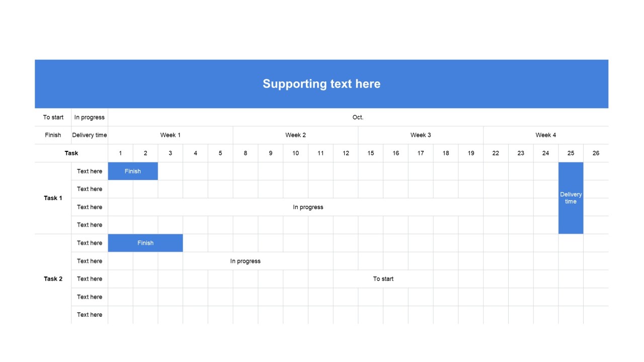The image size is (644, 362).
Task: Select the "To start" legend cell
Action: 53,117
